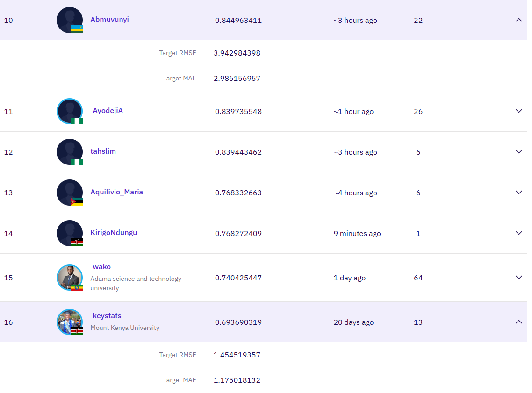Click Aquilivio_Maria's avatar icon
The image size is (532, 393).
tap(70, 193)
